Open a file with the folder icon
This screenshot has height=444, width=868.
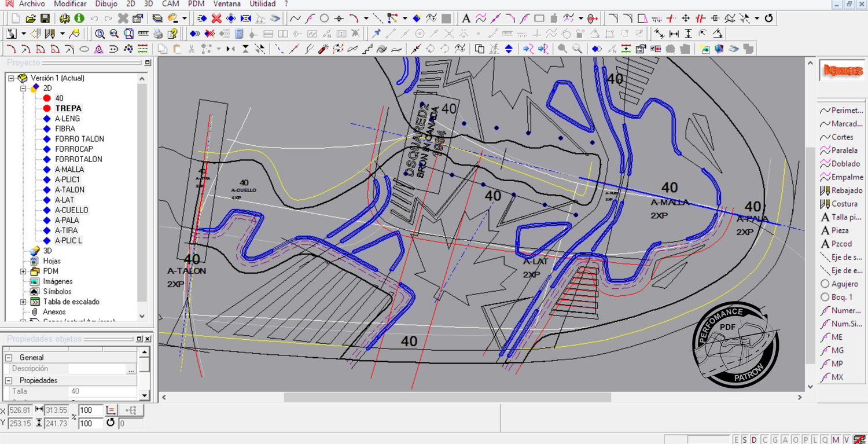pos(31,19)
